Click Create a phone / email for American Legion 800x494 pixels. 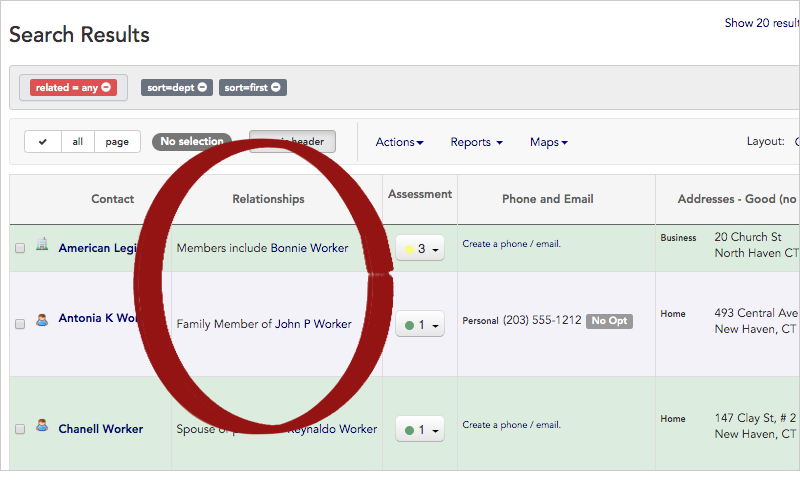(511, 244)
